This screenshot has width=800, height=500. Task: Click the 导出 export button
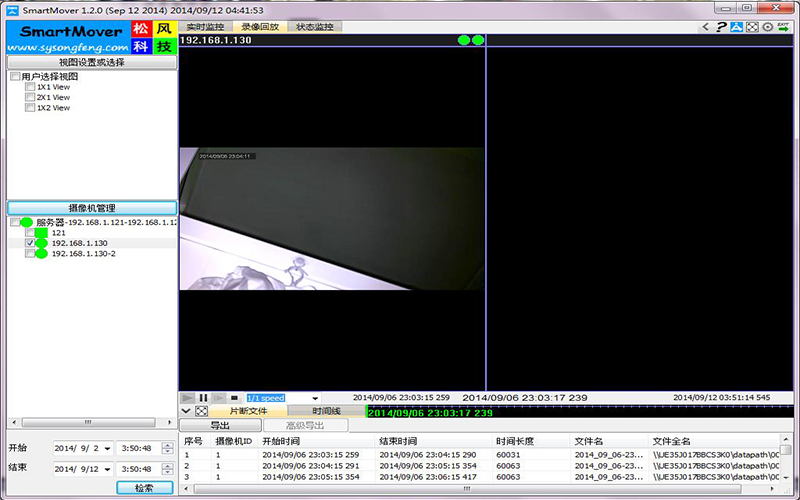[220, 425]
